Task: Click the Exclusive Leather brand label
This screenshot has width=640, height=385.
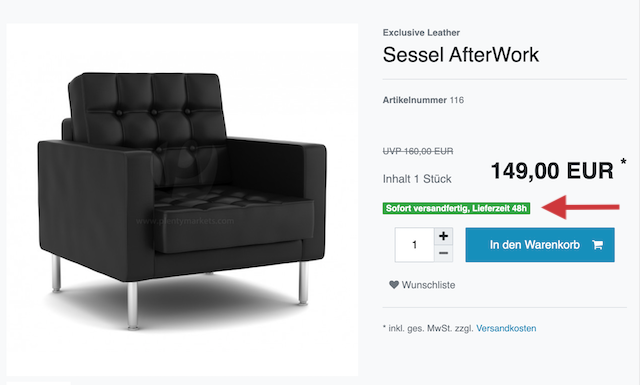Action: click(421, 33)
